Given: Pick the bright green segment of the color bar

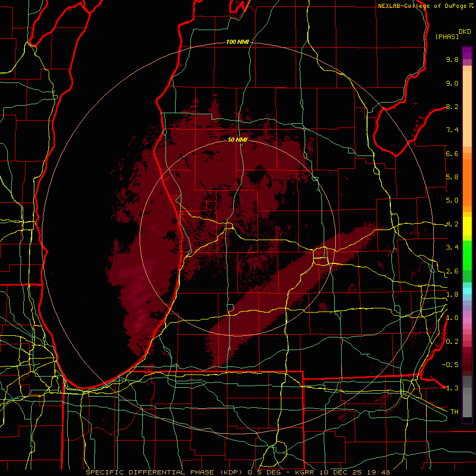Looking at the screenshot, I should [x=467, y=254].
